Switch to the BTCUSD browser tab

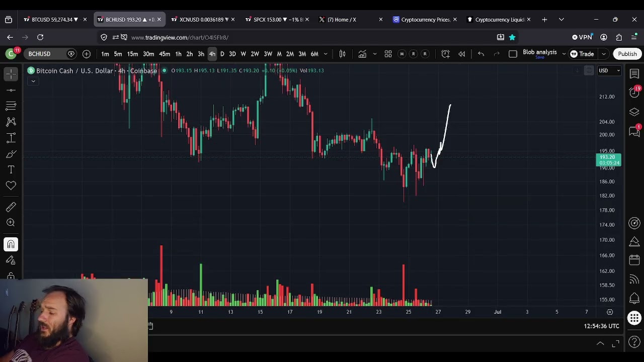[54, 20]
